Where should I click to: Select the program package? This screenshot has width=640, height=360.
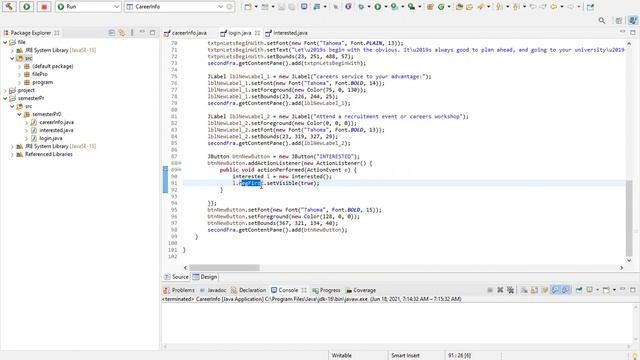tap(42, 82)
